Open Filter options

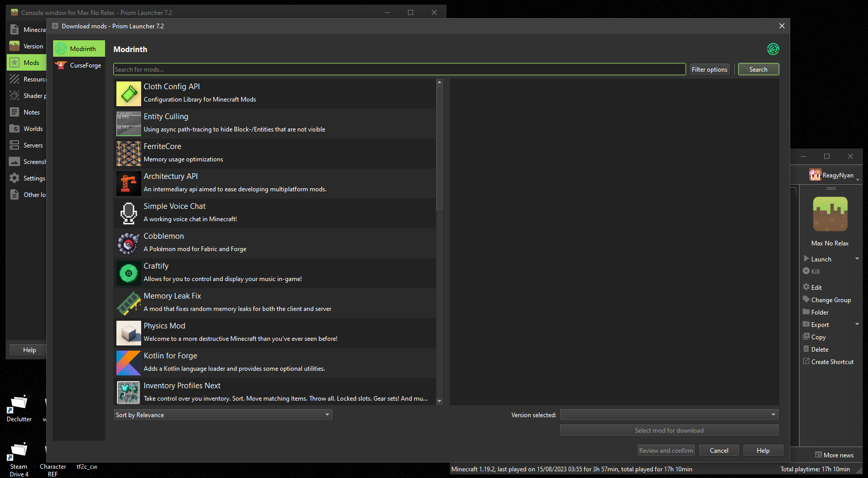709,69
